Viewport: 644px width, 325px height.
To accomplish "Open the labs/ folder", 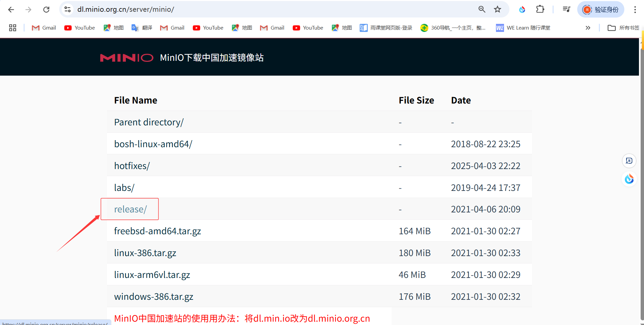I will click(x=124, y=188).
